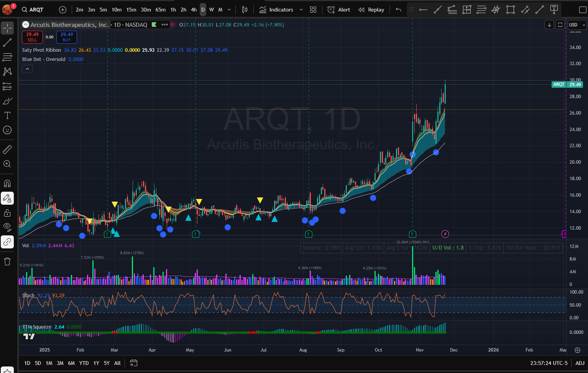Image resolution: width=588 pixels, height=373 pixels.
Task: Select the Stoch indicator legend
Action: click(28, 296)
